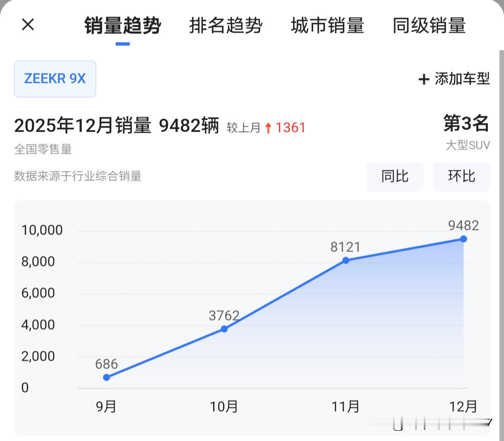Click the red up arrow beside 1361

(268, 128)
